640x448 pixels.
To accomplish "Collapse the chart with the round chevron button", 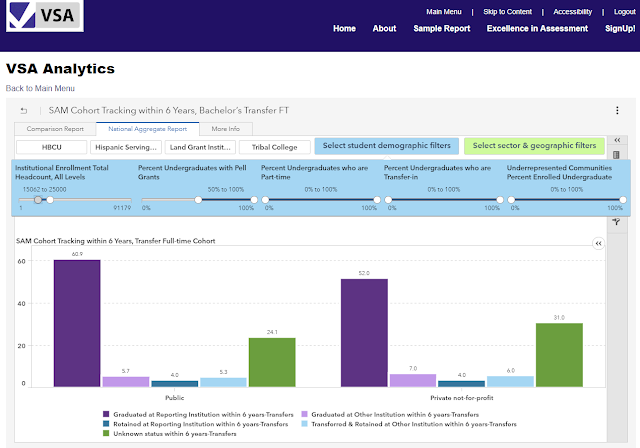I will [x=598, y=244].
